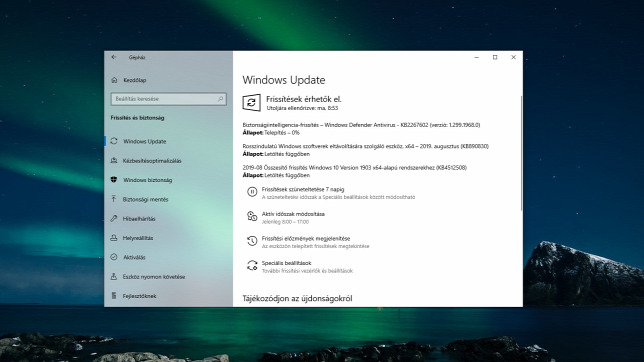Click the Aktiválás checkmark circle icon

[x=114, y=257]
